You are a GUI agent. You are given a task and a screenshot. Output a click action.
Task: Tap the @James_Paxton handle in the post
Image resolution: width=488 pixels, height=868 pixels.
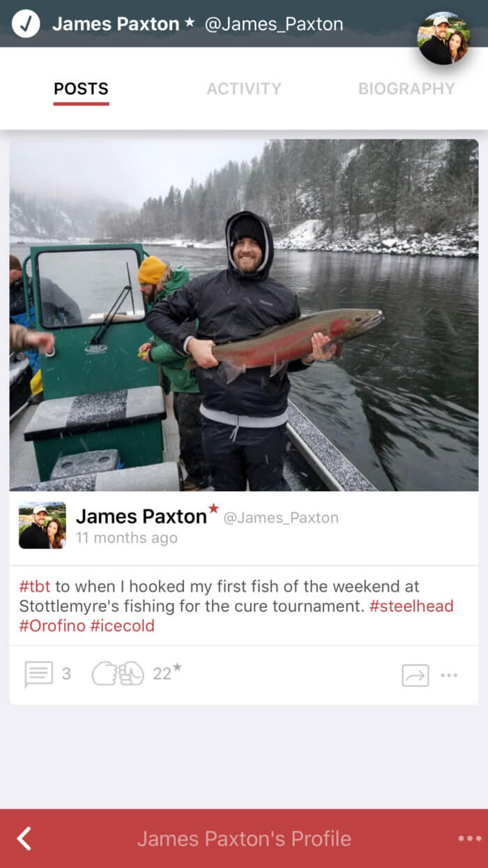281,518
